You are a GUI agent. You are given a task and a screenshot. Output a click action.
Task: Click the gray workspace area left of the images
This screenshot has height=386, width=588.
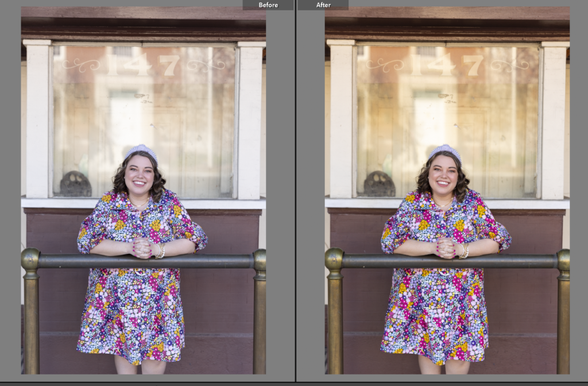coord(10,201)
